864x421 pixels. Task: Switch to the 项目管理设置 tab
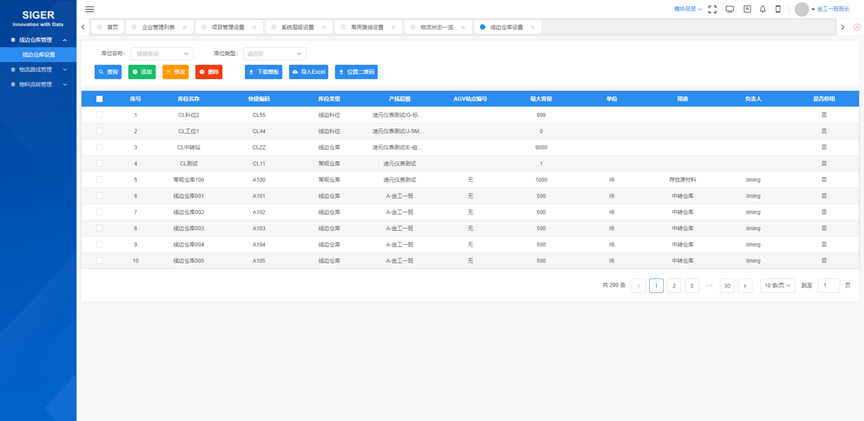228,27
